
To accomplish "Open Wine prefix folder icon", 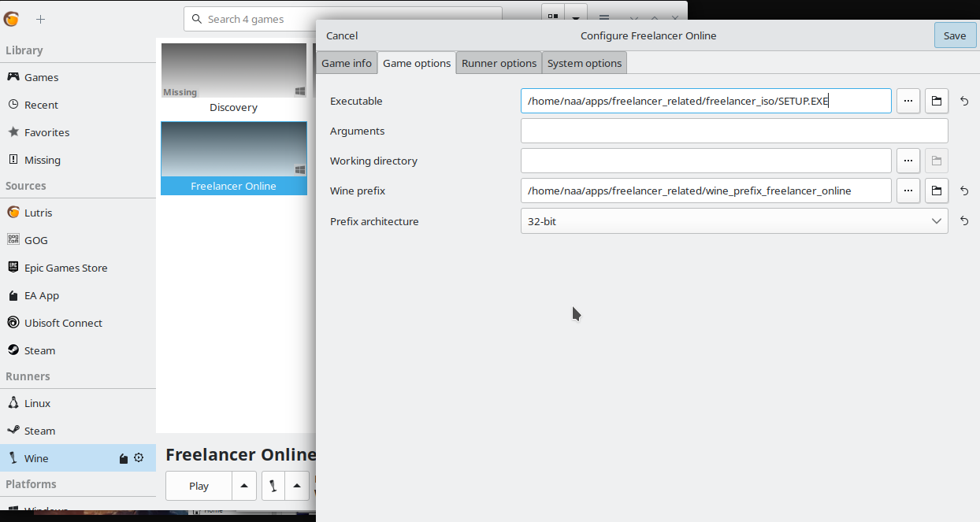I will (x=937, y=191).
